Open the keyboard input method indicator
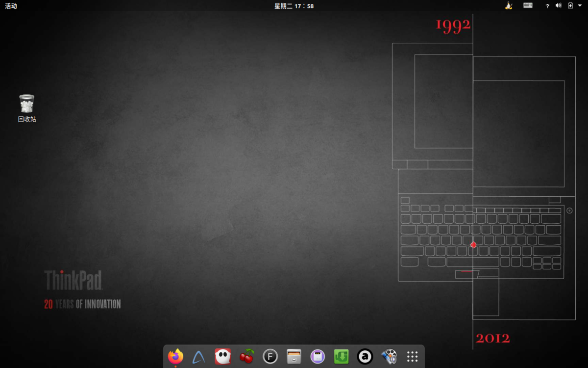 click(528, 6)
